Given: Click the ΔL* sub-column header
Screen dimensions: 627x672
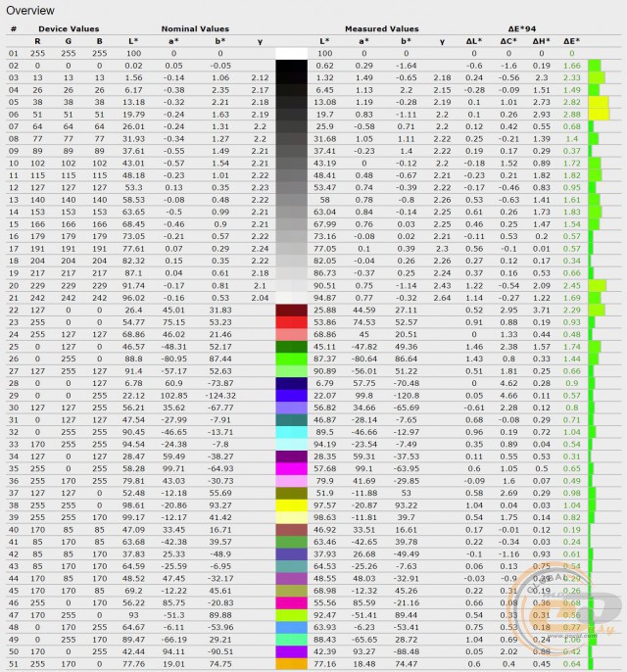Looking at the screenshot, I should point(473,40).
